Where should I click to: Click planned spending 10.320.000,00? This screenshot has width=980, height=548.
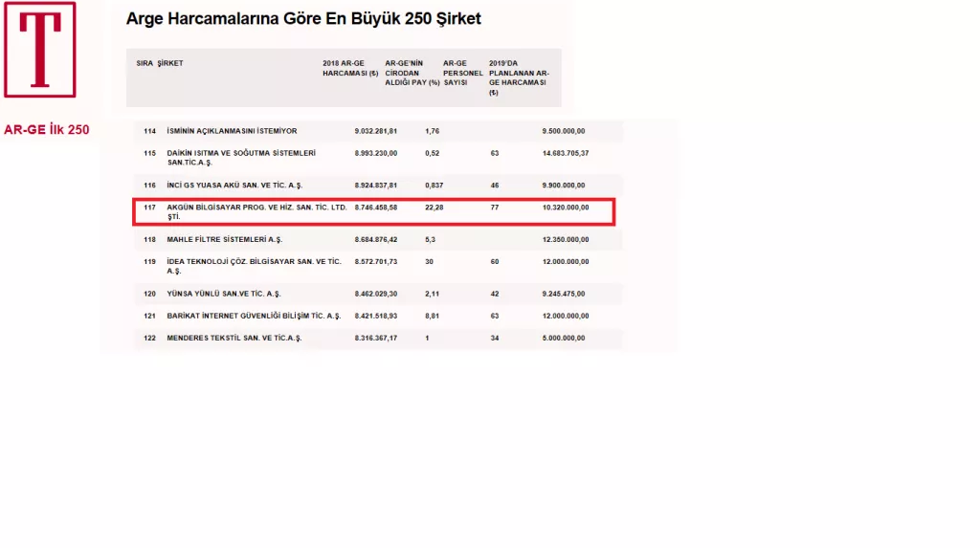coord(566,208)
